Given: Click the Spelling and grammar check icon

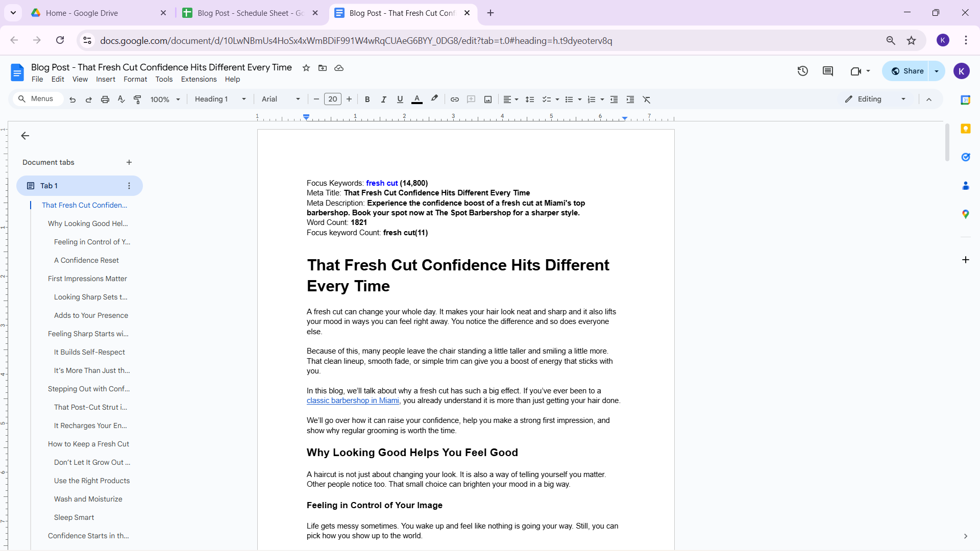Looking at the screenshot, I should pyautogui.click(x=121, y=99).
